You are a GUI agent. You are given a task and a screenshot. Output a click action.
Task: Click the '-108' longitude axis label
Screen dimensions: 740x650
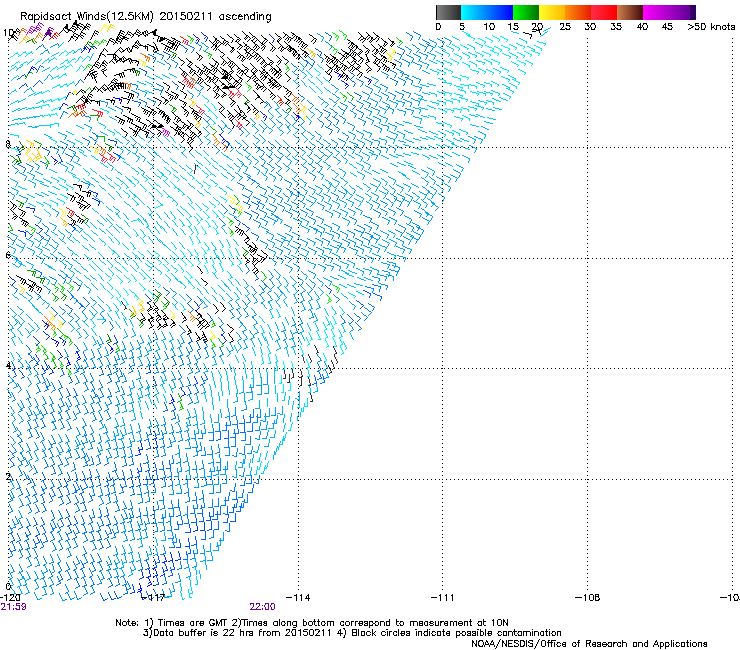point(588,598)
